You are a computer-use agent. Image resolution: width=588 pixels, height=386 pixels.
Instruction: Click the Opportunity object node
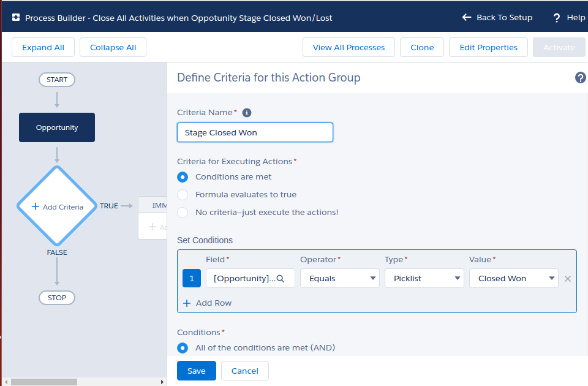57,127
